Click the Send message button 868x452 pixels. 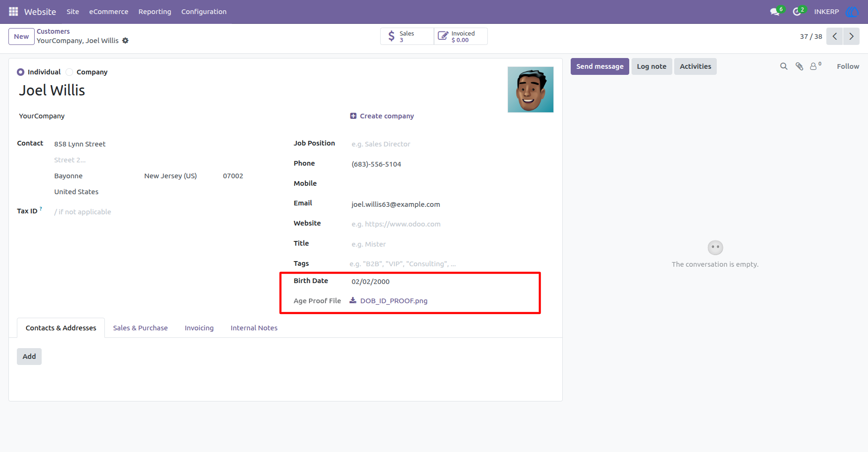tap(600, 66)
